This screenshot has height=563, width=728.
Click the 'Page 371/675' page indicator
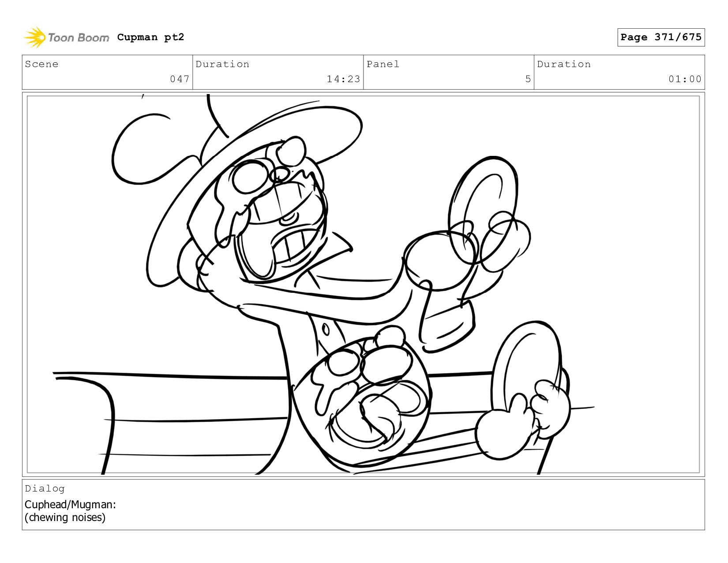click(661, 37)
